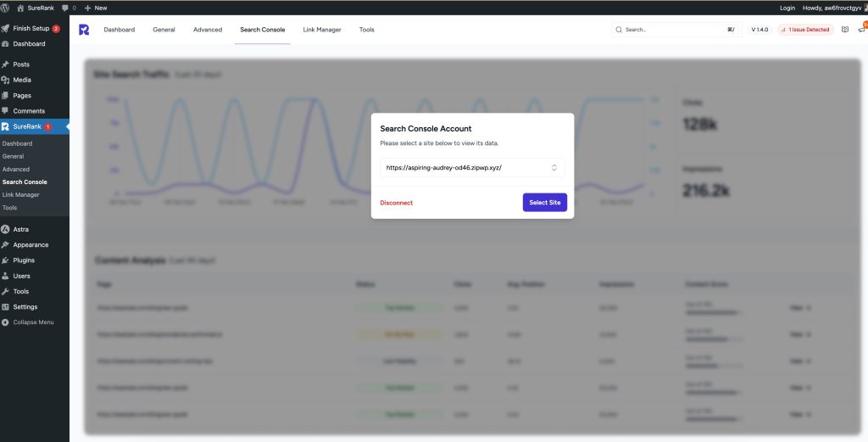Screen dimensions: 868x442
Task: Click the 1 Issue Detected badge
Action: [x=805, y=30]
